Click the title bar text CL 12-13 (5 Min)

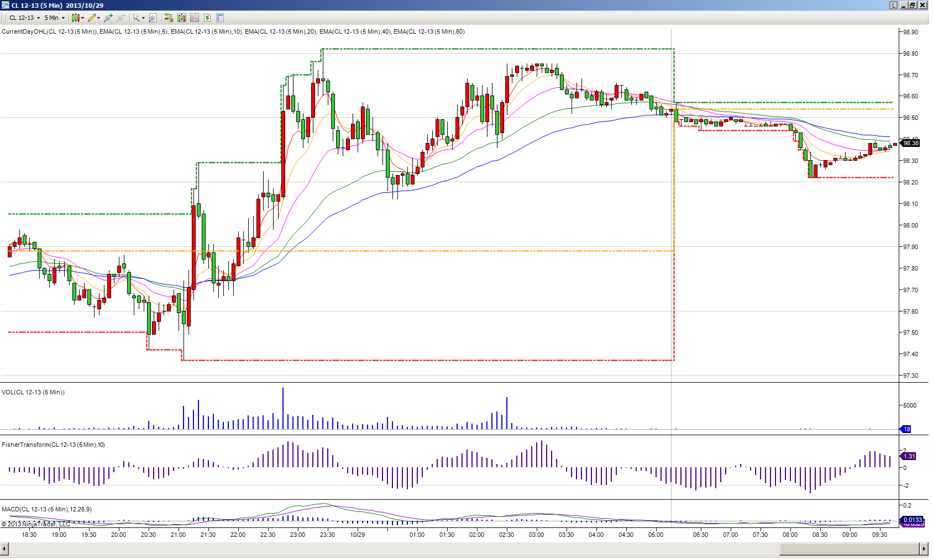coord(37,6)
